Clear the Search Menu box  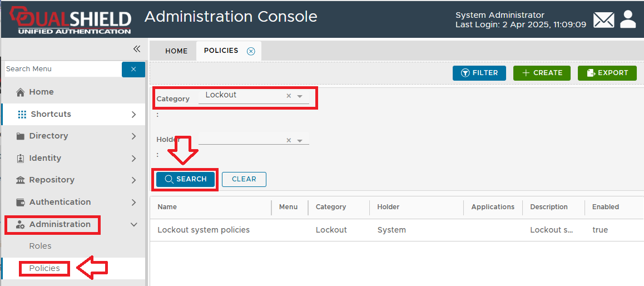[133, 69]
